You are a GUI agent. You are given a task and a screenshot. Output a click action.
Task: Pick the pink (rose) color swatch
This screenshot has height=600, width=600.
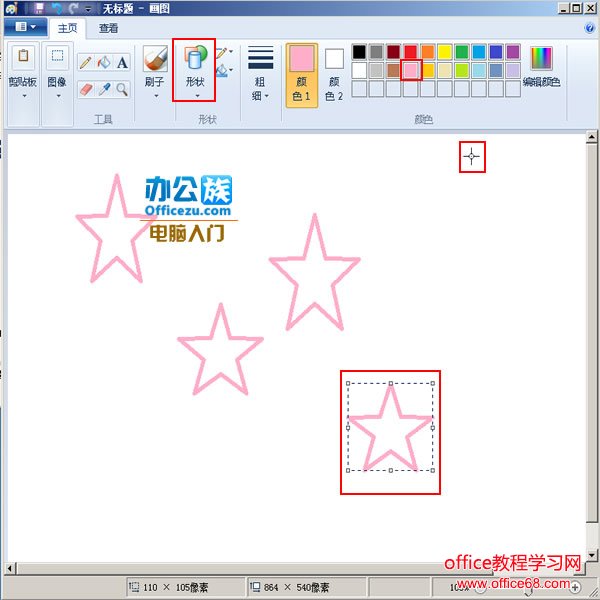[411, 70]
